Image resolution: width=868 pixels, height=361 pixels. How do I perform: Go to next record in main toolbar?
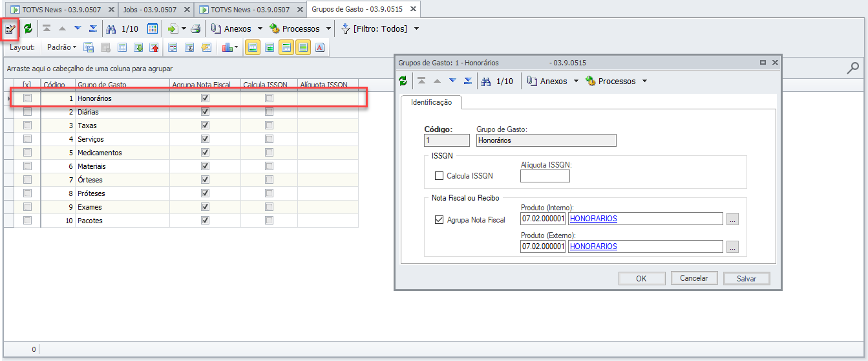point(78,29)
